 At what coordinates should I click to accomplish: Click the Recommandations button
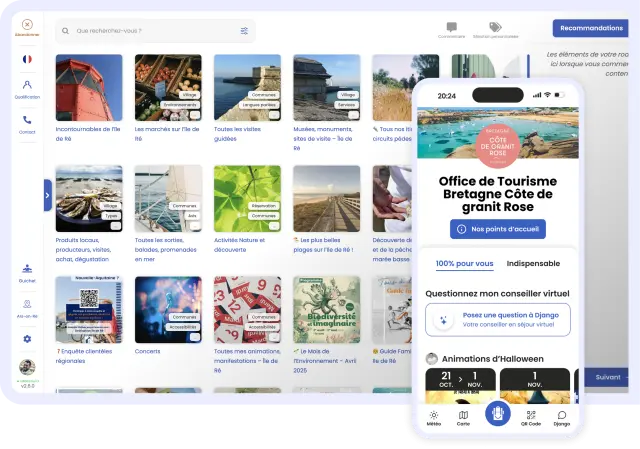(x=591, y=28)
